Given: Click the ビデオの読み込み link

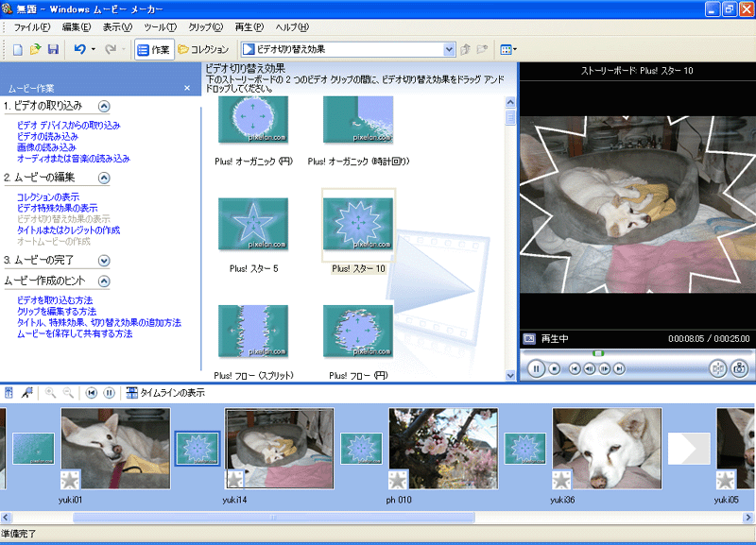Looking at the screenshot, I should (47, 136).
